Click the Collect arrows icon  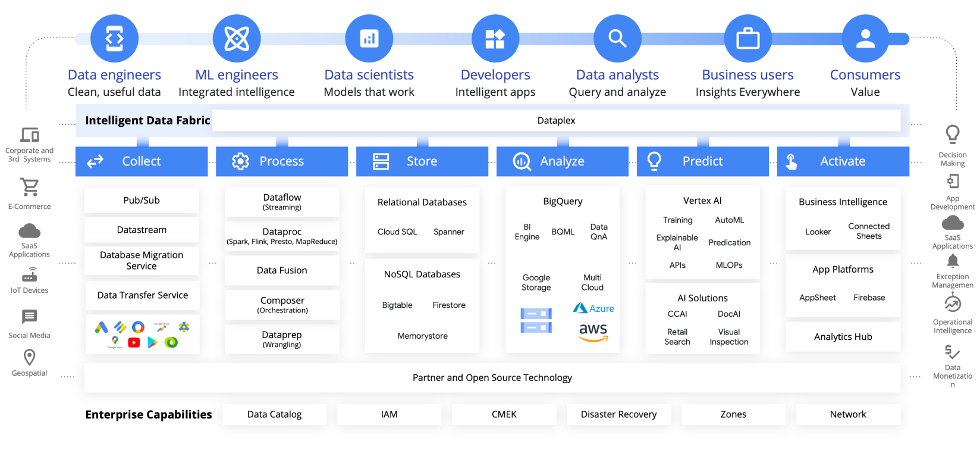95,161
